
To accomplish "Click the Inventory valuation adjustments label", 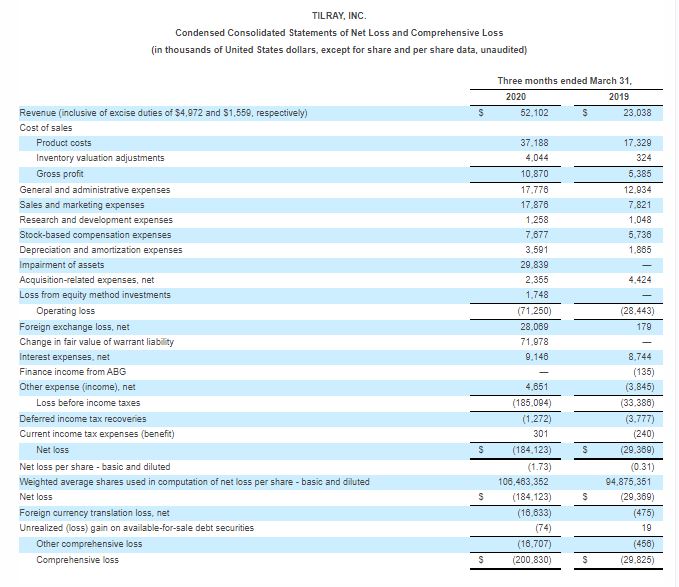I will 100,158.
